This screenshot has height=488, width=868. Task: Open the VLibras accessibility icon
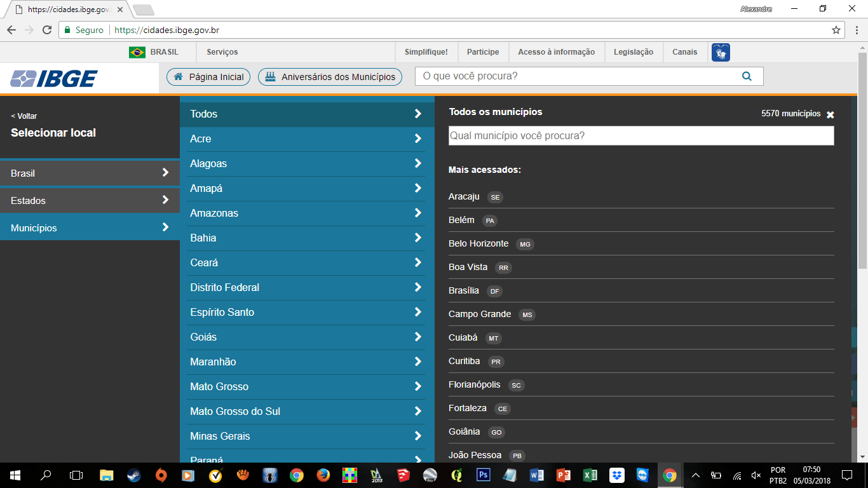pyautogui.click(x=721, y=52)
